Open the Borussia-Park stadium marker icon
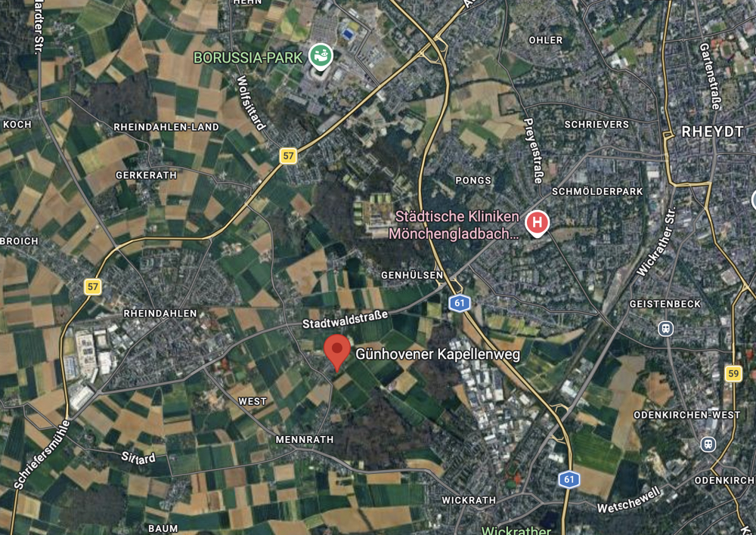This screenshot has width=756, height=535. pyautogui.click(x=321, y=57)
